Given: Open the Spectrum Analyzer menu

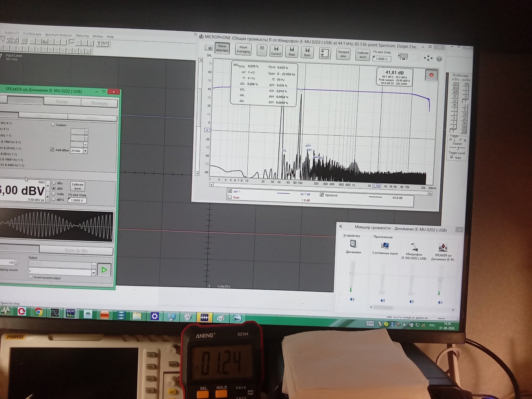Looking at the screenshot, I should (58, 35).
